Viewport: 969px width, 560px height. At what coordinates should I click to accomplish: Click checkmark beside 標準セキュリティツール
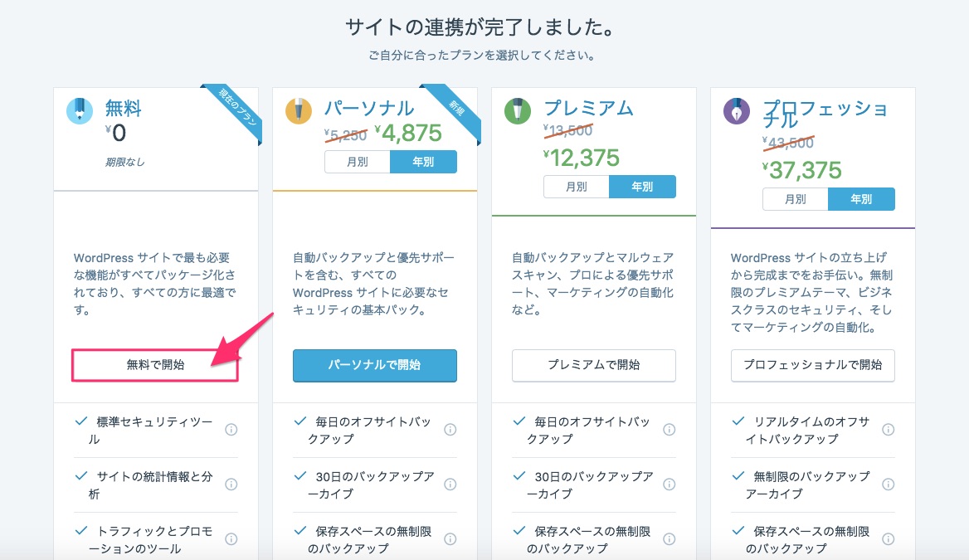[x=81, y=421]
